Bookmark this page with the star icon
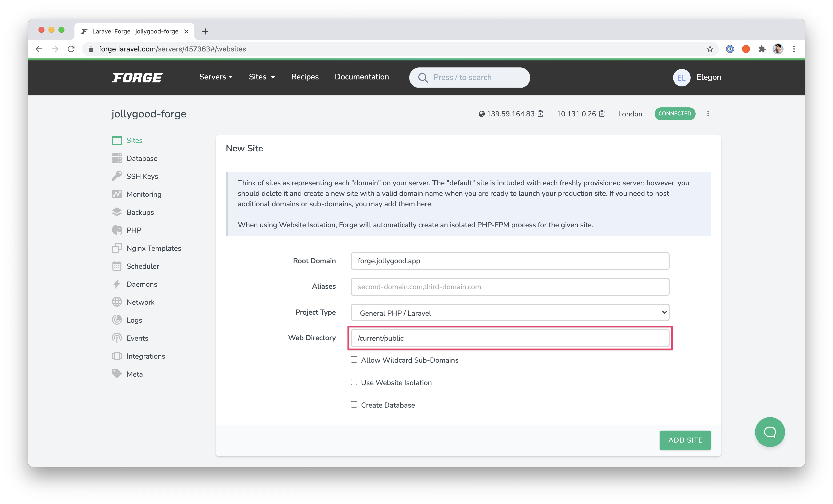 [x=710, y=49]
